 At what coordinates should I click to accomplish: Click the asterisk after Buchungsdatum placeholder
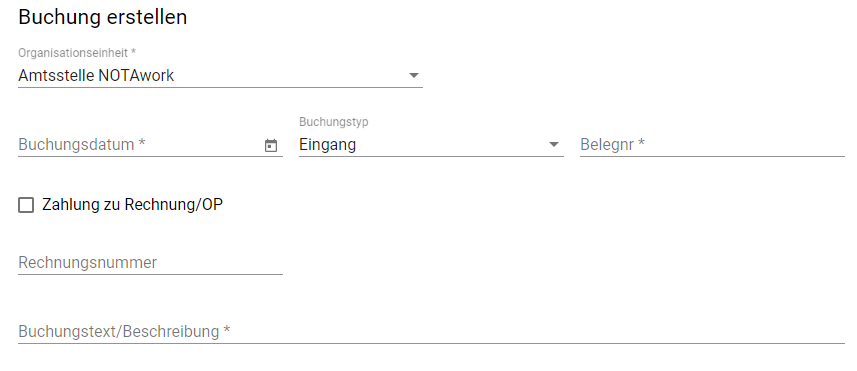pyautogui.click(x=142, y=143)
